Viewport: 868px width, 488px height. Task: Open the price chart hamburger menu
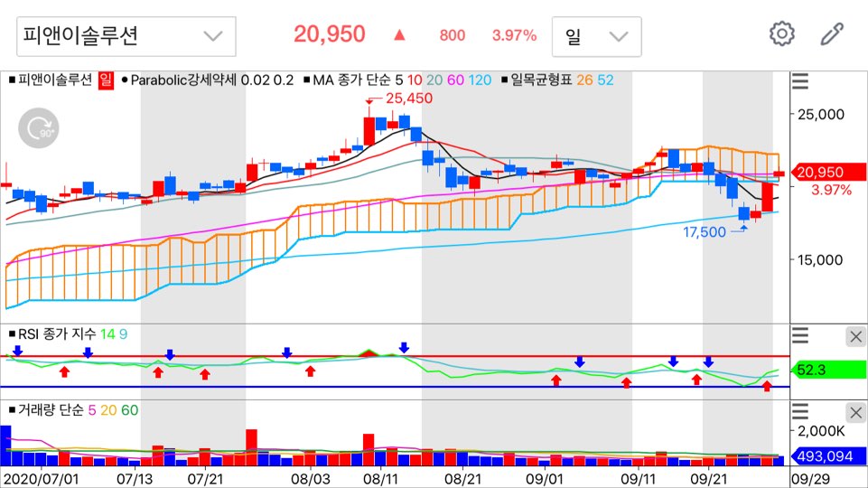800,81
